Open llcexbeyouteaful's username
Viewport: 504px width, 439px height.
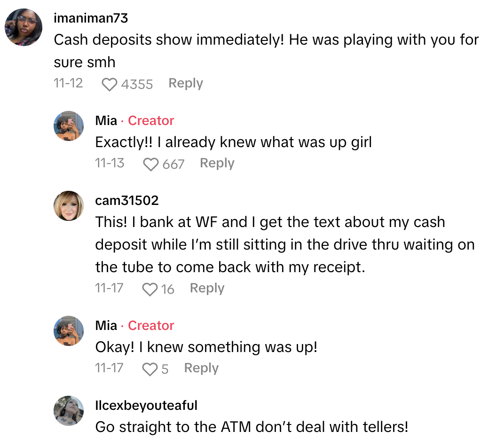(x=146, y=405)
